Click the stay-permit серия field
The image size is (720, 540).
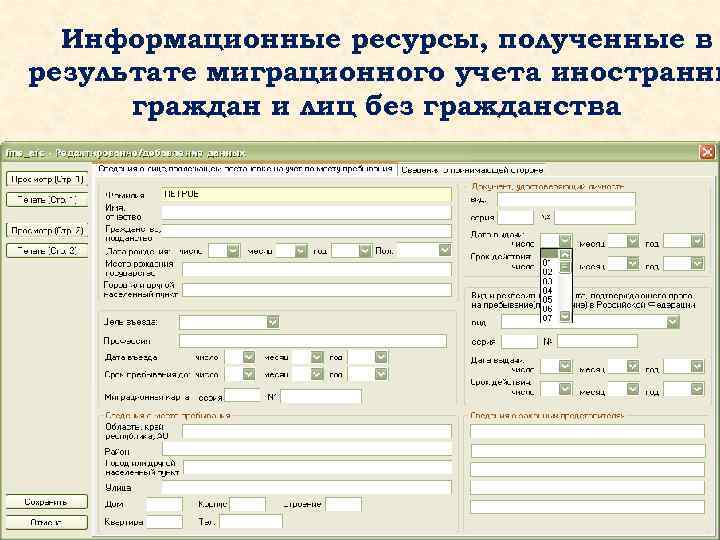pos(519,342)
